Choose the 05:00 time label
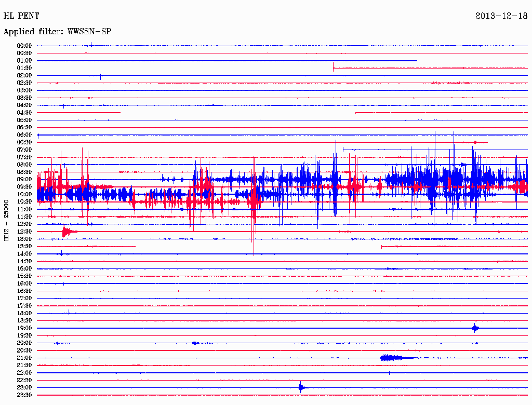Image resolution: width=532 pixels, height=405 pixels. [x=24, y=120]
